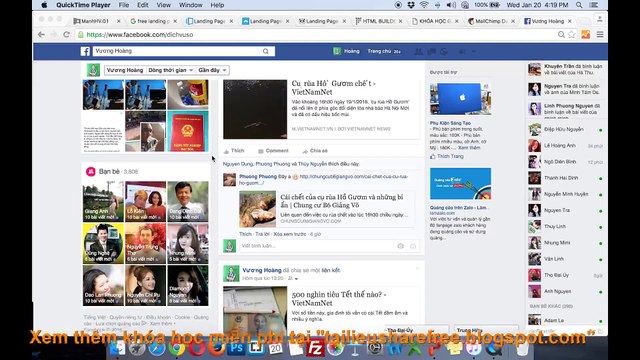Open Spotlight search in macOS menu bar
The image size is (640, 360).
579,5
